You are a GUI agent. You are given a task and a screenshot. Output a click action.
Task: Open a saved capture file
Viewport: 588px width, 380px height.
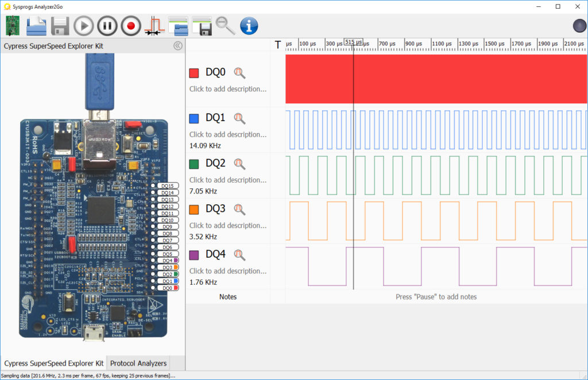(36, 26)
